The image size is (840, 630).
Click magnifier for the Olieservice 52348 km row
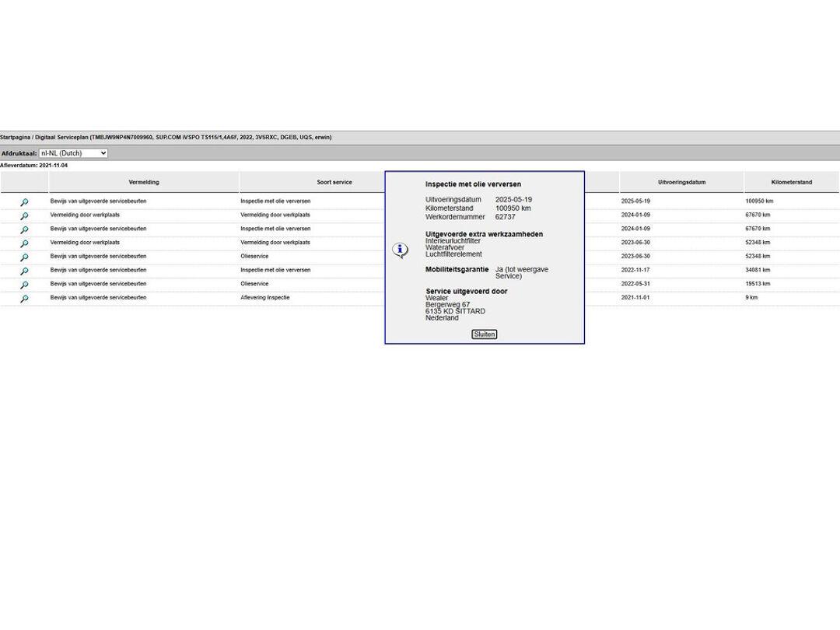[x=24, y=257]
